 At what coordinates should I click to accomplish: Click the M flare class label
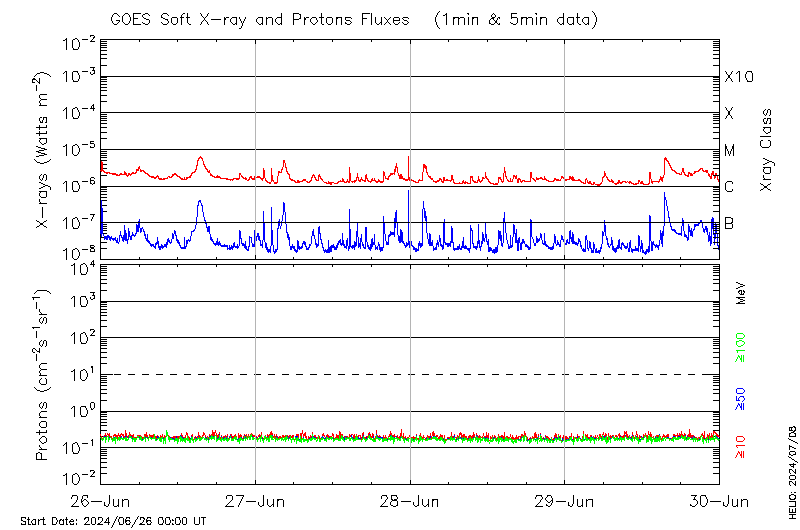[730, 150]
